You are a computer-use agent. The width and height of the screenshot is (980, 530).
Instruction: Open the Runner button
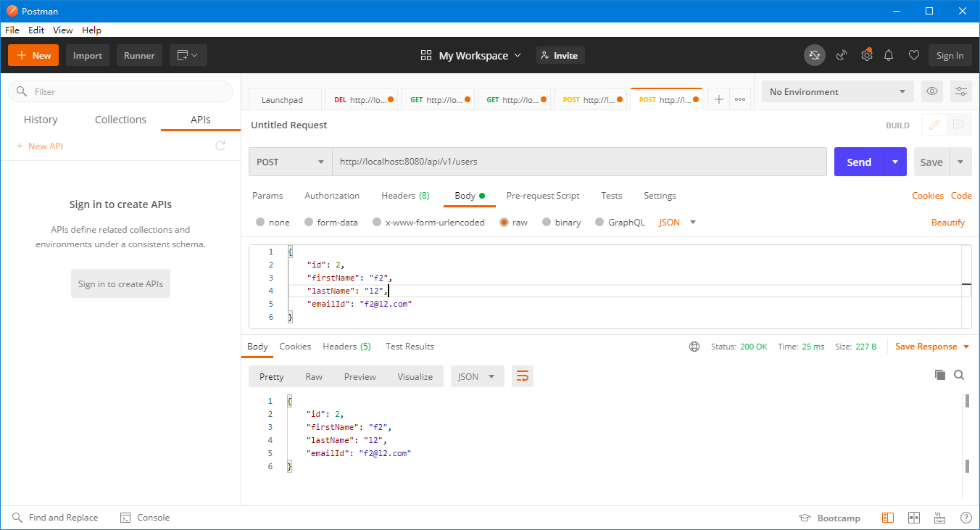[139, 55]
